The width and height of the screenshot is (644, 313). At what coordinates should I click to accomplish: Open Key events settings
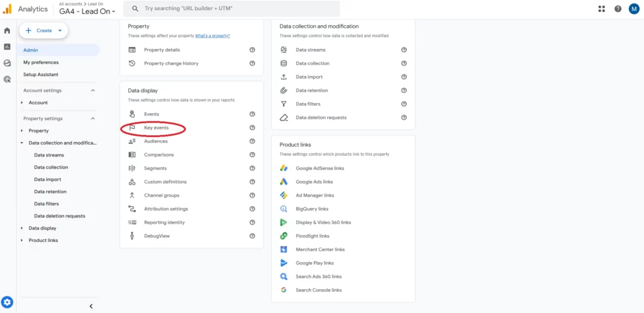coord(156,128)
